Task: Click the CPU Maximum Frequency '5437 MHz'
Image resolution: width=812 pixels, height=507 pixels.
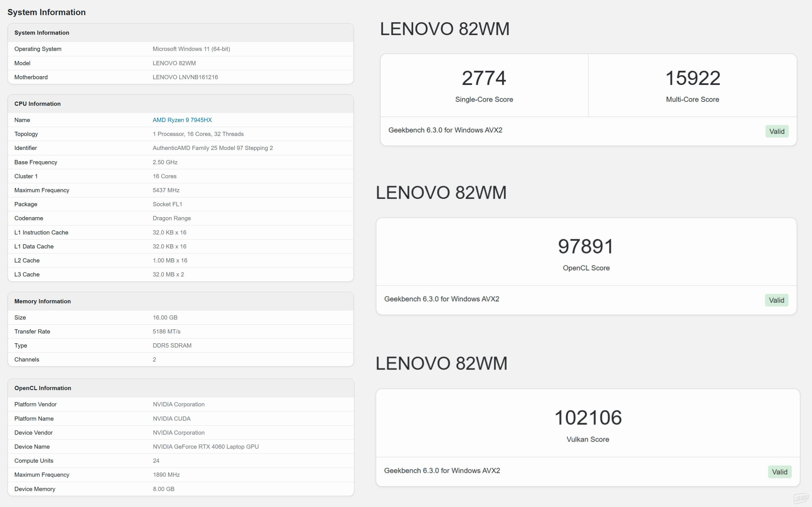Action: [x=166, y=190]
